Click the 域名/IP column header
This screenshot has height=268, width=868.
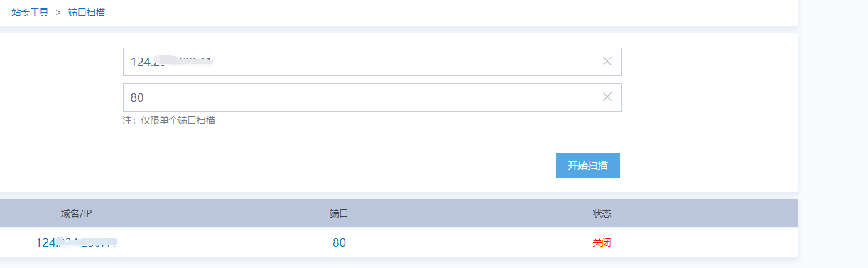[x=77, y=213]
